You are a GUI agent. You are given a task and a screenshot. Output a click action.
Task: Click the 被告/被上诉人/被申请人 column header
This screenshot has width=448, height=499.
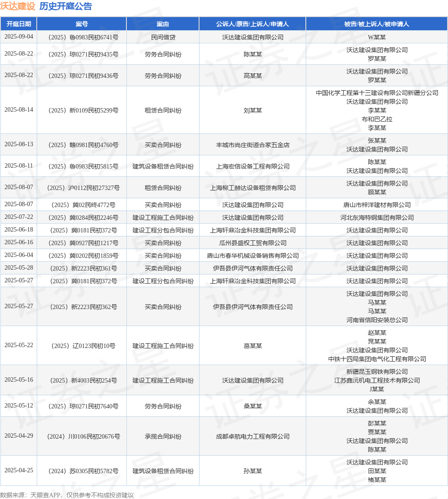(x=377, y=24)
